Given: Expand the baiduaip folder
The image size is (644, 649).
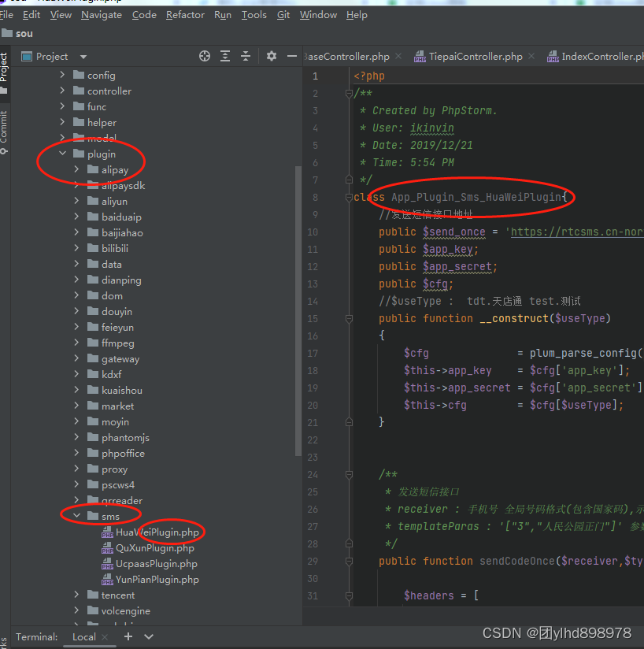Looking at the screenshot, I should click(x=76, y=216).
